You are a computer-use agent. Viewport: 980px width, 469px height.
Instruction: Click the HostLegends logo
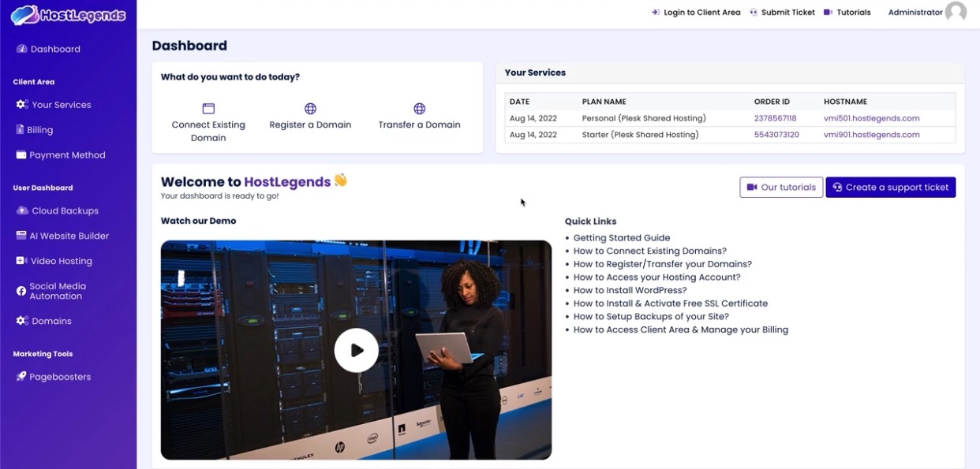pos(68,14)
